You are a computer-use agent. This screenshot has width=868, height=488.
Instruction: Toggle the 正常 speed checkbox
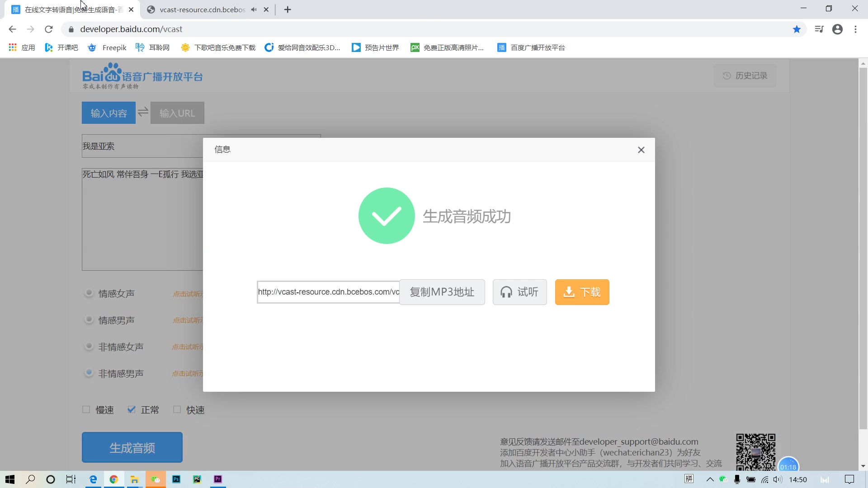point(131,409)
